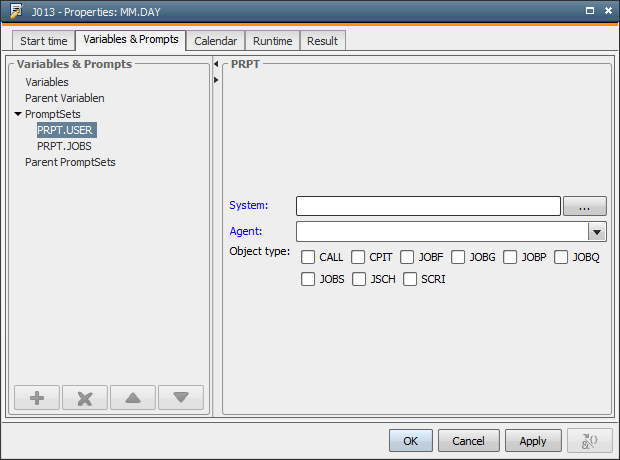Open System browse button with ellipsis
The height and width of the screenshot is (460, 620).
tap(585, 205)
